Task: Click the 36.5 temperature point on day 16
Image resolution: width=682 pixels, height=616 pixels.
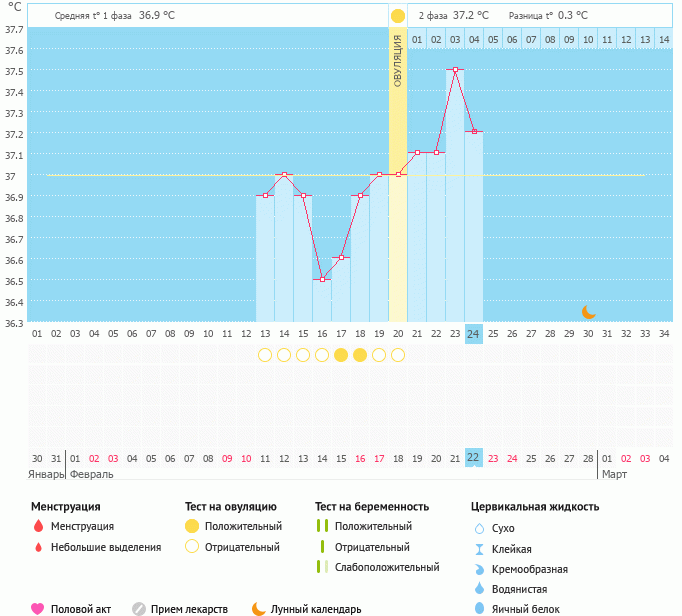Action: coord(322,280)
